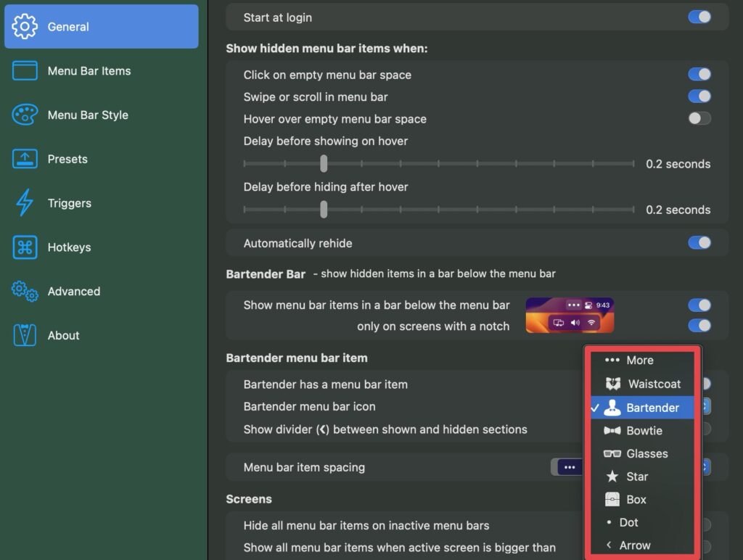Select More icon option from menu
This screenshot has width=743, height=560.
pyautogui.click(x=643, y=360)
